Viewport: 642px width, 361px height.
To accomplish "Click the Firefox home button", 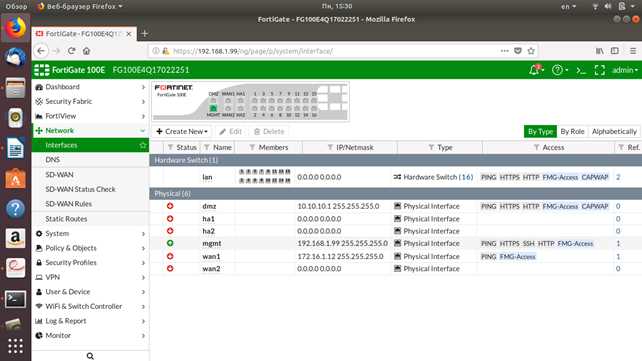I will tap(86, 51).
